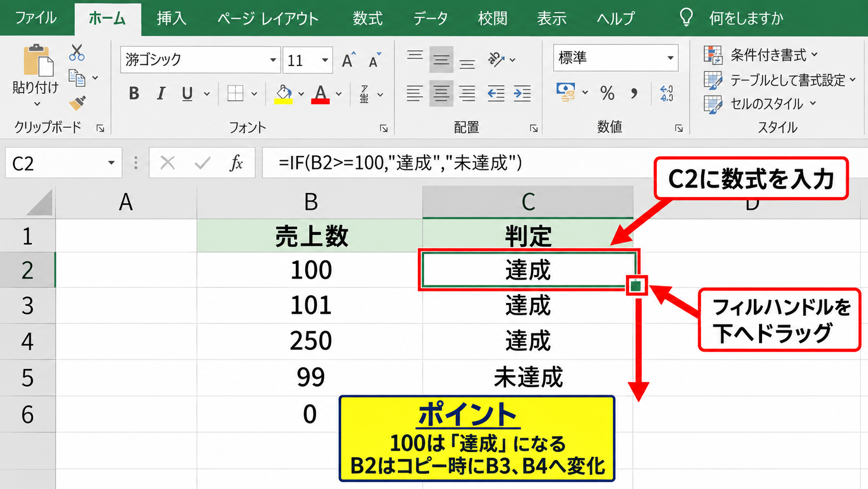
Task: Decrease font size with small A icon
Action: [375, 60]
